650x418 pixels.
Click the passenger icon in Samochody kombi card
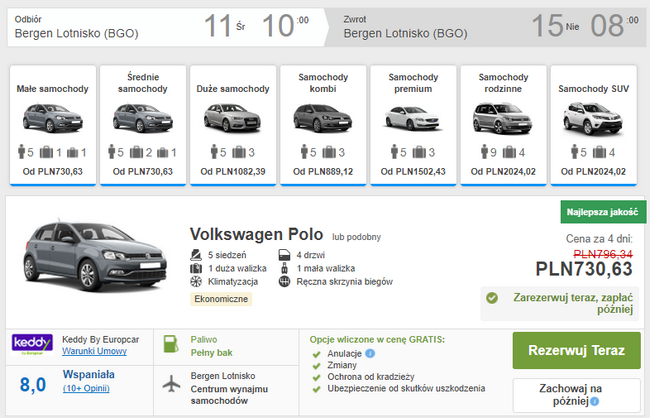[304, 152]
